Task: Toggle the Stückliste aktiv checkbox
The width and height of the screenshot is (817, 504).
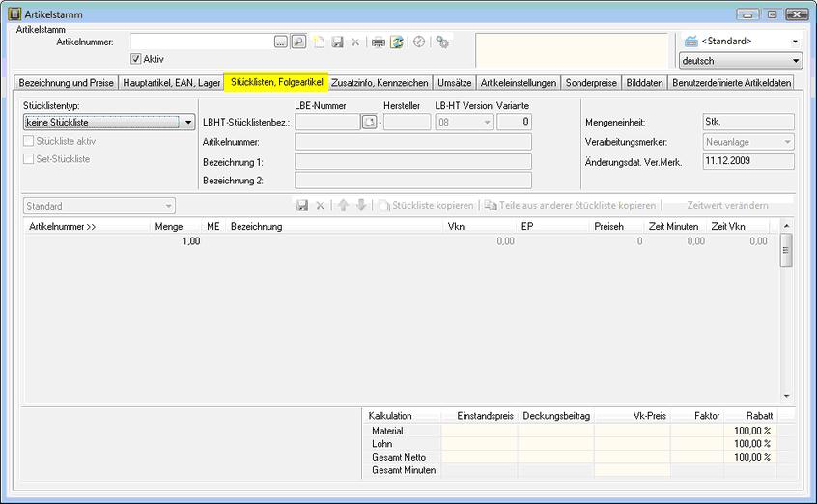Action: pos(28,141)
